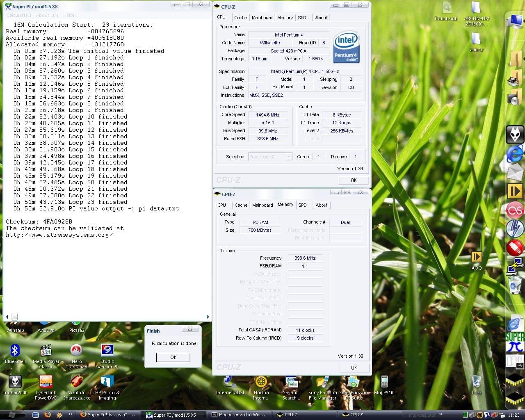Viewport: 525px width, 420px height.
Task: Open CPU tab in the RDRAM memory CPU-Z window
Action: (x=222, y=205)
